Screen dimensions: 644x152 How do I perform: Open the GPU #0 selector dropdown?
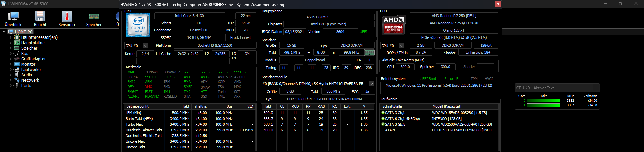[402, 46]
